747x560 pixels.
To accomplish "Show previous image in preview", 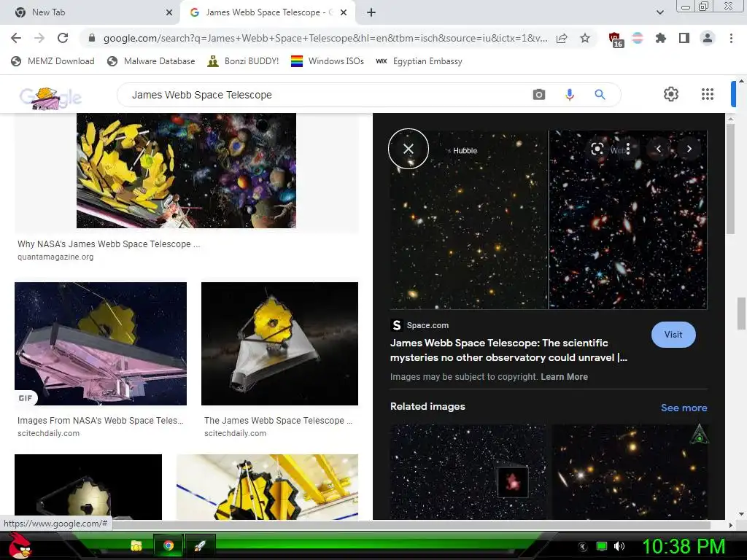I will coord(659,149).
